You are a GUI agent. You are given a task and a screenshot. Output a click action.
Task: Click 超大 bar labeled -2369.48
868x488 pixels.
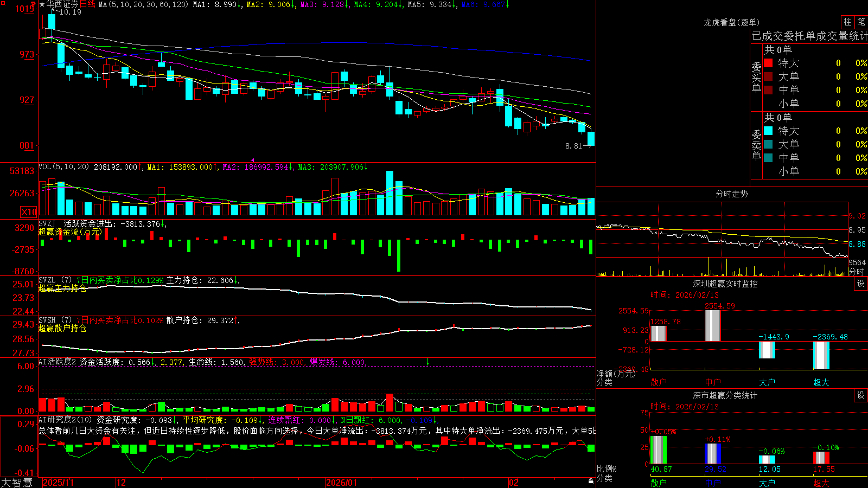point(821,355)
